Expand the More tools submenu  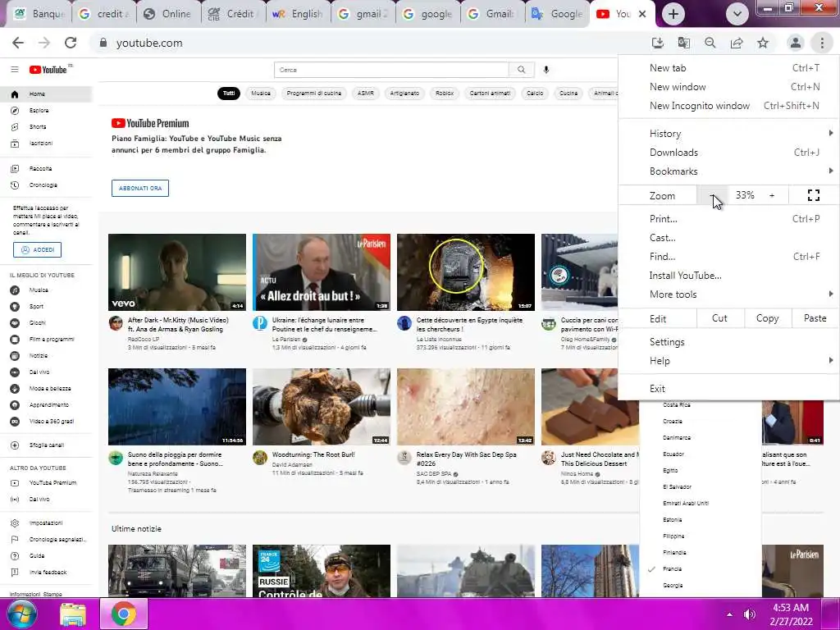[729, 294]
